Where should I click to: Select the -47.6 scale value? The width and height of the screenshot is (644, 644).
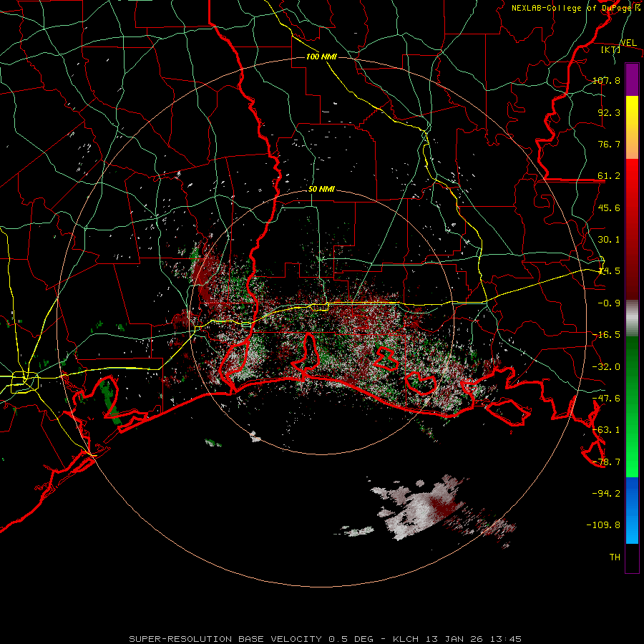tap(606, 399)
